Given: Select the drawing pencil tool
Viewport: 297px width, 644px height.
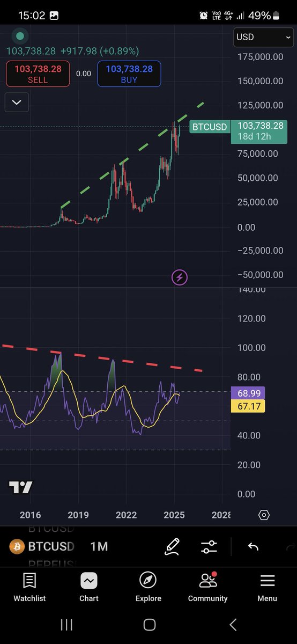Looking at the screenshot, I should (x=172, y=547).
